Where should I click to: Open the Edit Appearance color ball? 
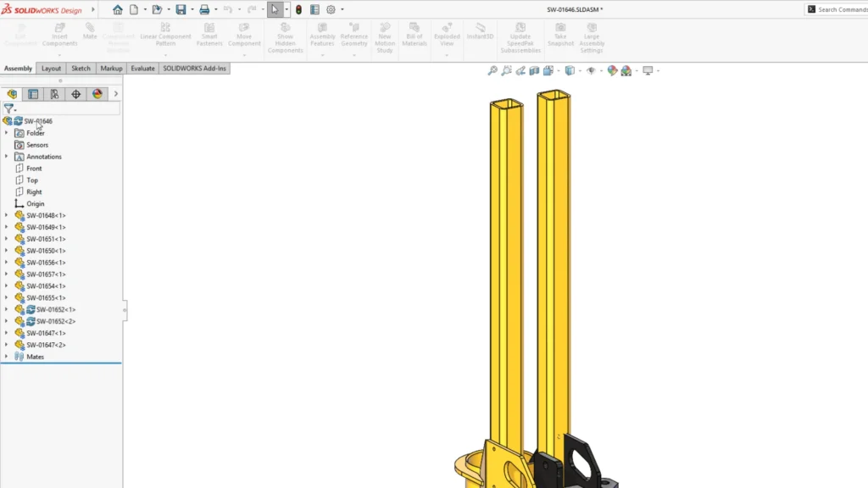tap(612, 71)
